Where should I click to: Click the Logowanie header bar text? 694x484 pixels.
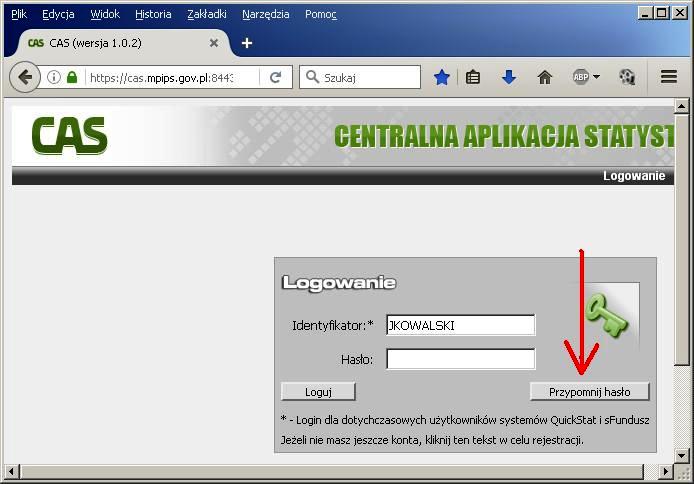[x=634, y=176]
